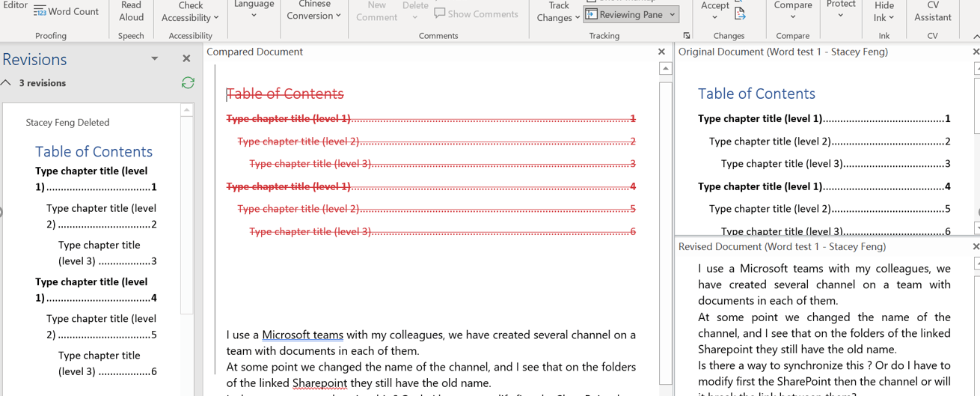This screenshot has height=396, width=980.
Task: Click the level 3 entry ending in 3 in Revisions pane
Action: click(107, 253)
